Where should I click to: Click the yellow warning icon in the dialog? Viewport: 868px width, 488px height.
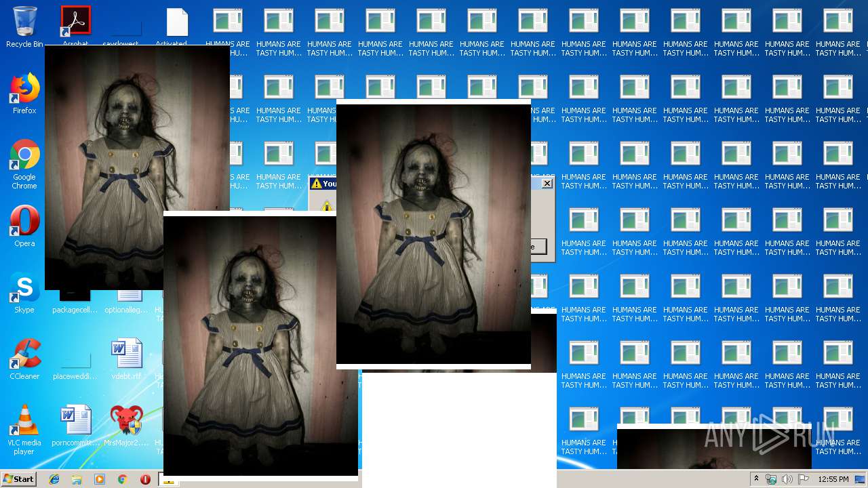pos(327,205)
